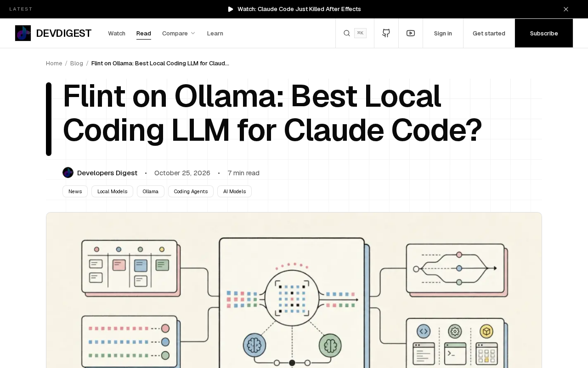This screenshot has height=368, width=588.
Task: Select the Ollama tag
Action: tap(150, 191)
